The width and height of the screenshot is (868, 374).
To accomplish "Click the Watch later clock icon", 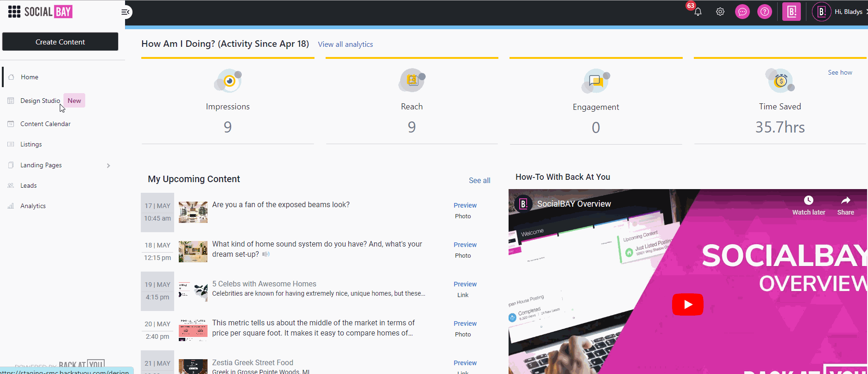I will tap(809, 200).
